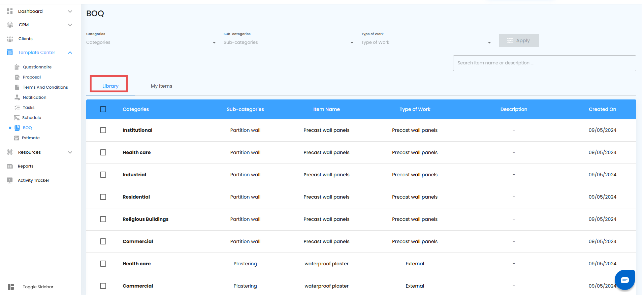Click the Toggle Sidebar icon
This screenshot has height=295, width=644.
11,287
